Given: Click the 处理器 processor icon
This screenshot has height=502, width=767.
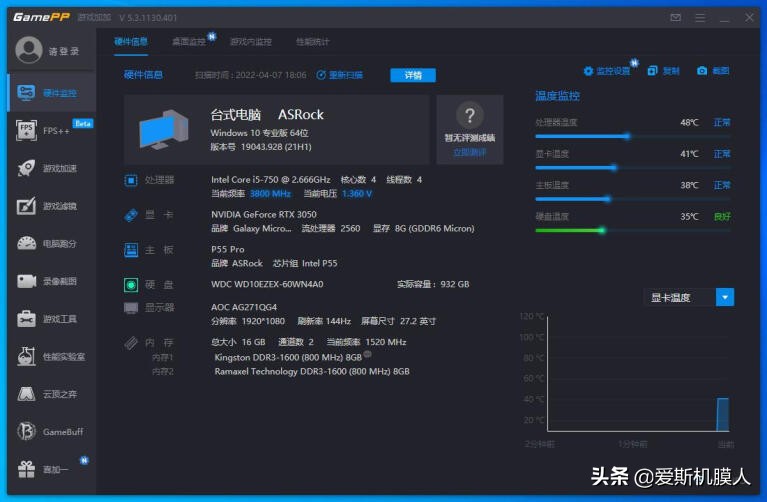Looking at the screenshot, I should click(x=131, y=181).
